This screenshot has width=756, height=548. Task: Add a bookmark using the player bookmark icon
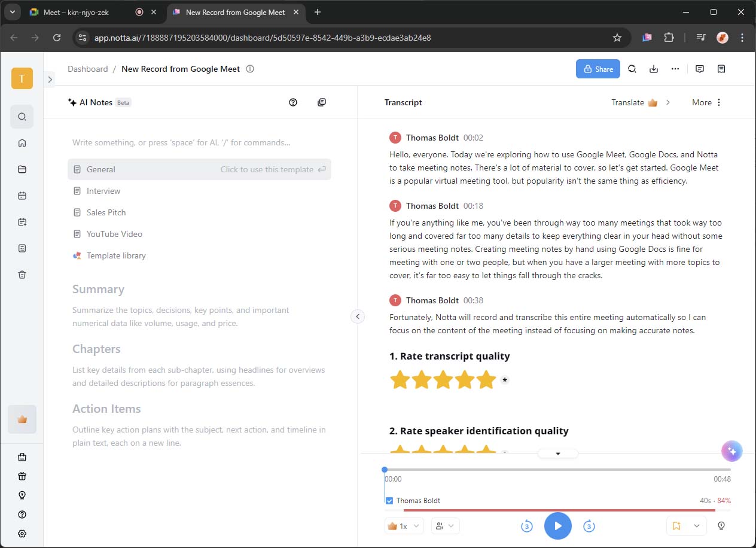point(676,526)
